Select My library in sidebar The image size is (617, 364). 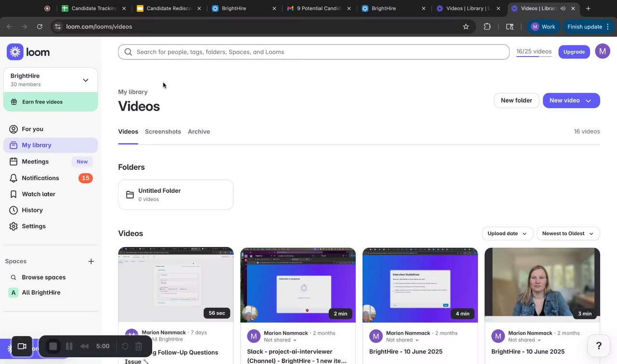tap(50, 145)
